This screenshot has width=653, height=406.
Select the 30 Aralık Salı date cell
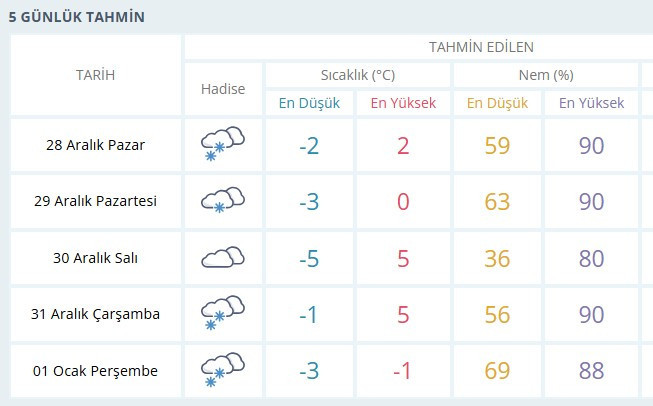(x=96, y=258)
